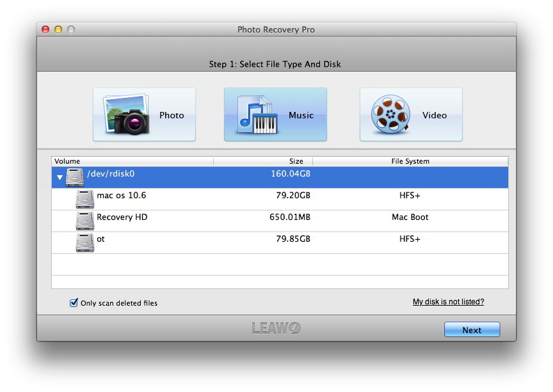Image resolution: width=553 pixels, height=392 pixels.
Task: Sort by the Volume column header
Action: pos(132,161)
